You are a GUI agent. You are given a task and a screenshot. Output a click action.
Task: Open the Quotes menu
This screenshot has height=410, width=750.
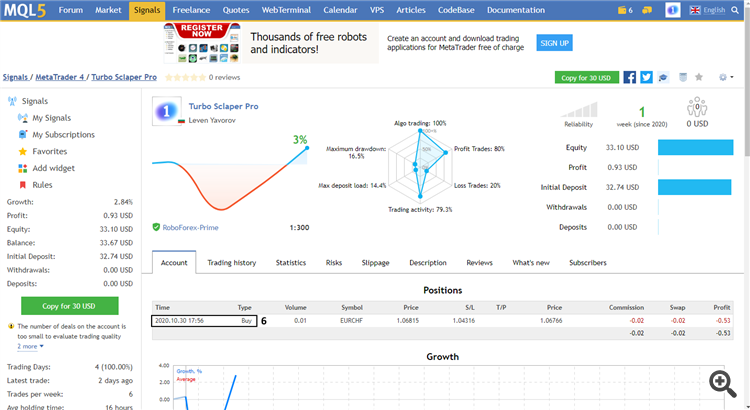pos(236,10)
